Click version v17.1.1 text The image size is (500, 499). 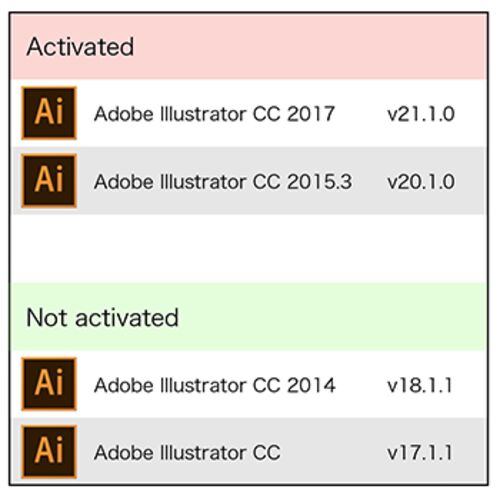click(420, 453)
